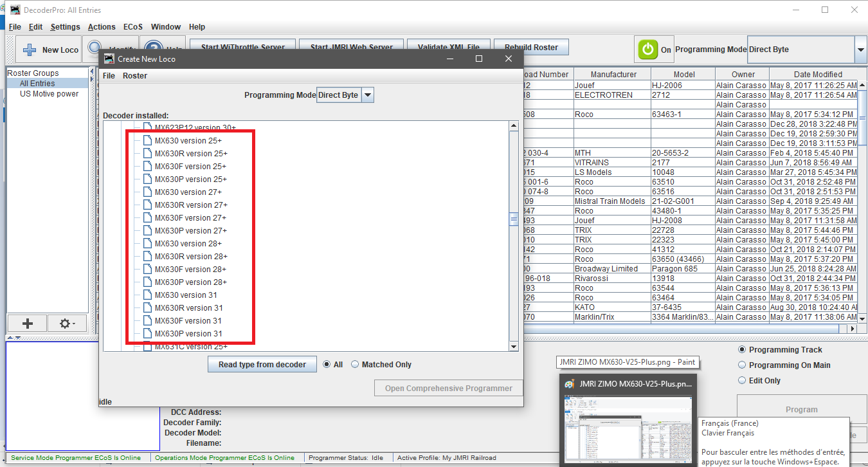Click the MX630 version 25+ file icon
868x467 pixels.
point(147,141)
